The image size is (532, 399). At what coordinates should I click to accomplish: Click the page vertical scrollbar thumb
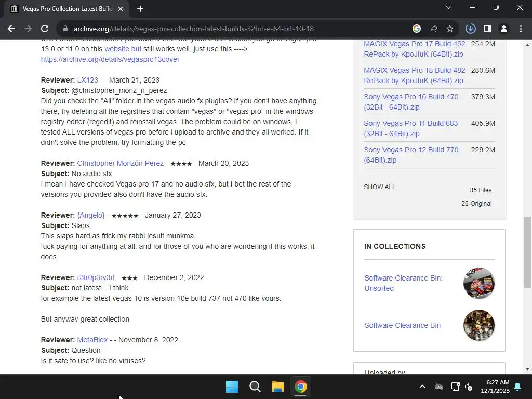[527, 252]
